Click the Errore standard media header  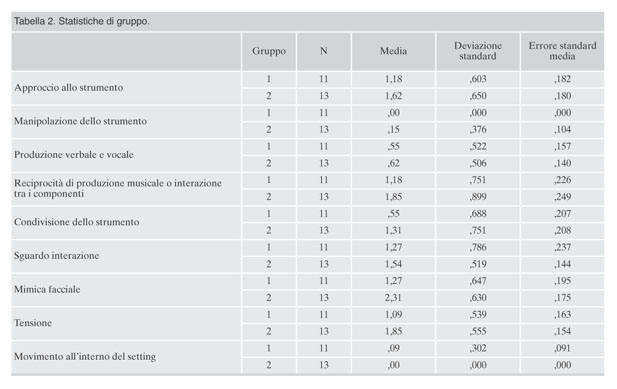pyautogui.click(x=562, y=51)
